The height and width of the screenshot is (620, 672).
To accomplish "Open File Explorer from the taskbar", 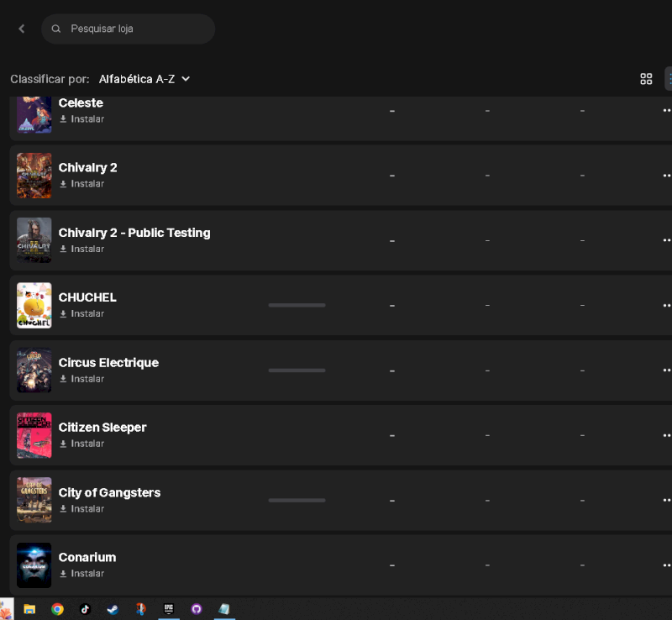I will (29, 609).
